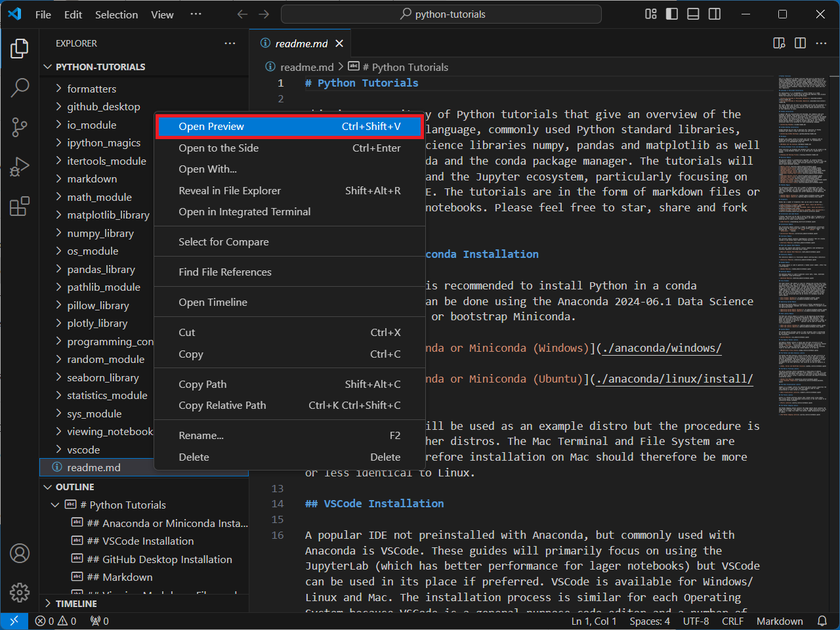Click the Markdown language mode button
Image resolution: width=840 pixels, height=630 pixels.
click(779, 621)
